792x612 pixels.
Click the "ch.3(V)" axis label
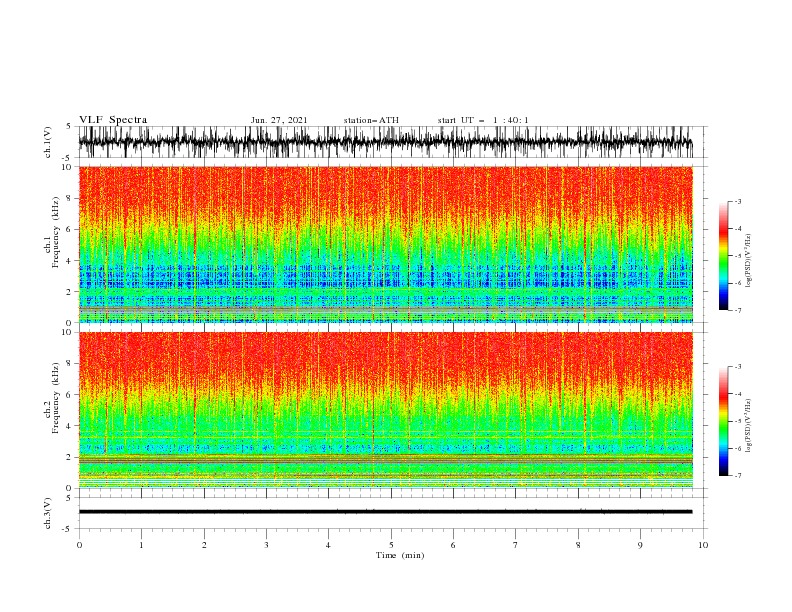[x=48, y=513]
